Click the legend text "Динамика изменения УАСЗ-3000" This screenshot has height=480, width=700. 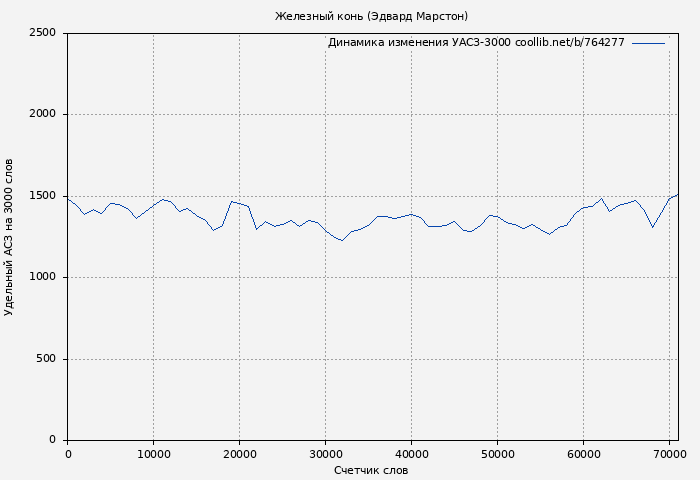[418, 43]
